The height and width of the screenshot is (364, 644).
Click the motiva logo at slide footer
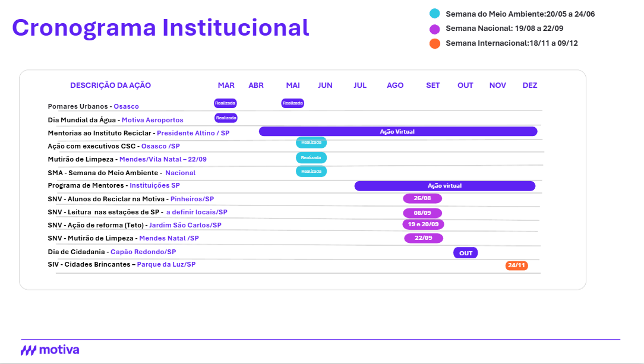[50, 350]
